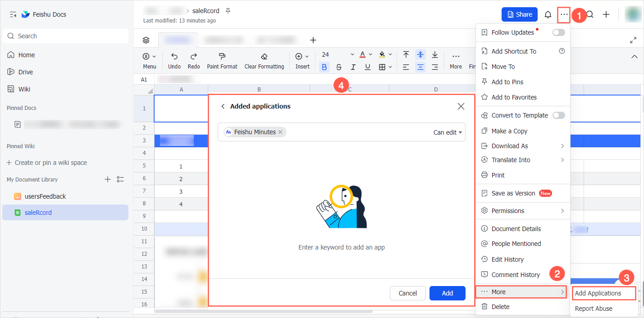Choose Add to Pins
644x318 pixels.
pyautogui.click(x=523, y=82)
